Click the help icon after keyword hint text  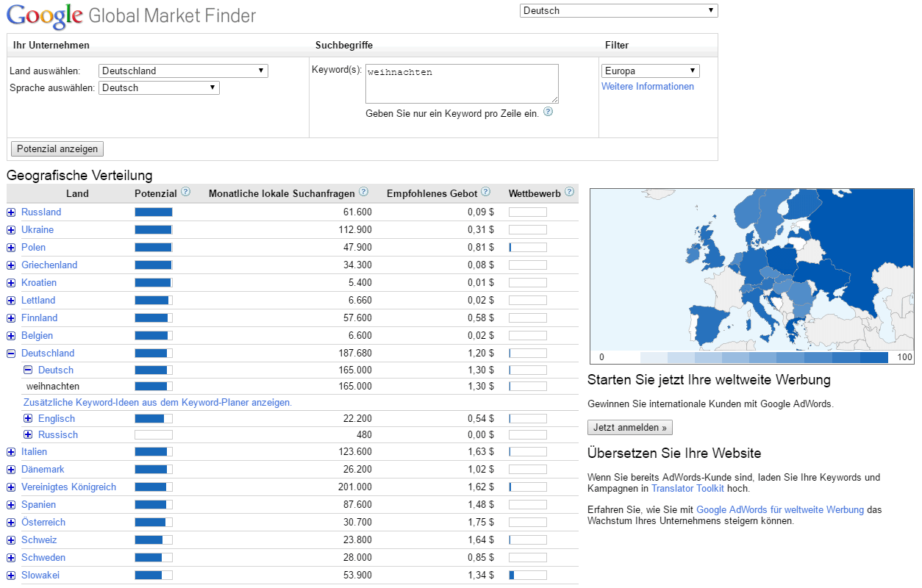point(548,112)
